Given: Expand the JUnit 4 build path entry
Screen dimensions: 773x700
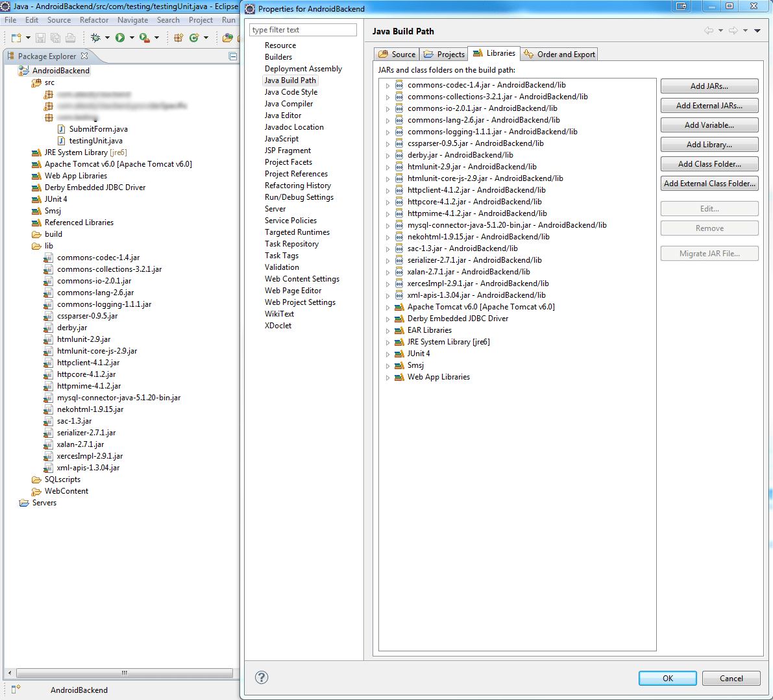Looking at the screenshot, I should coord(387,354).
